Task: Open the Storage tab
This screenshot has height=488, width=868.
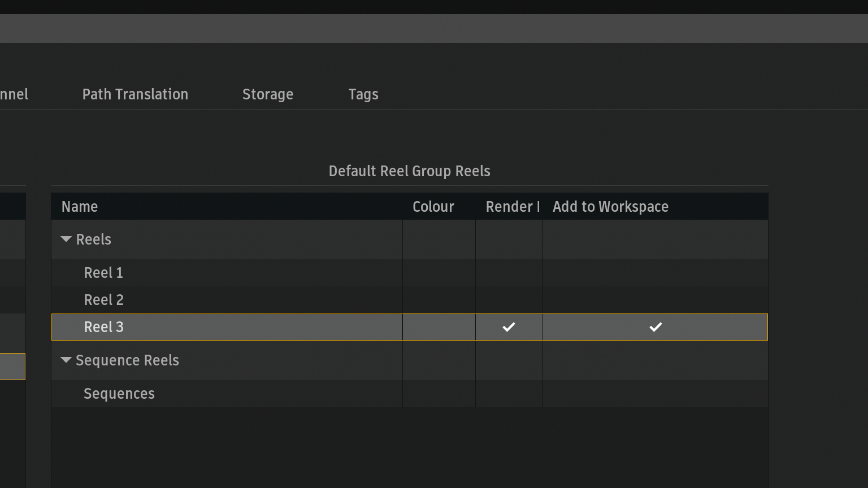Action: (267, 94)
